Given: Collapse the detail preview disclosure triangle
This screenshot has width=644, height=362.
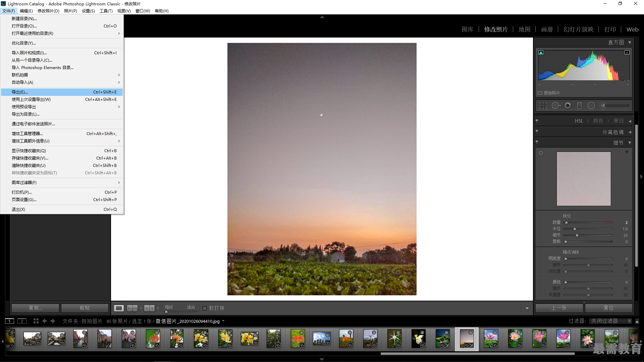Looking at the screenshot, I should pyautogui.click(x=627, y=153).
